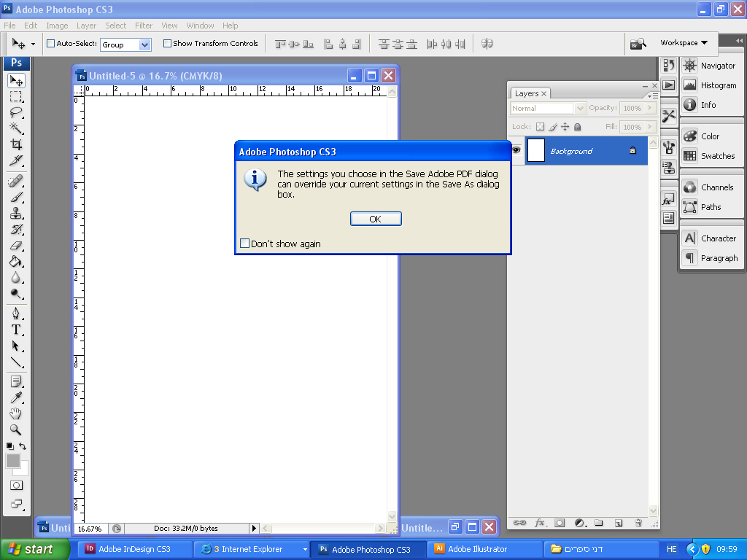Open the Fill slider arrow
The width and height of the screenshot is (747, 560).
tap(650, 127)
